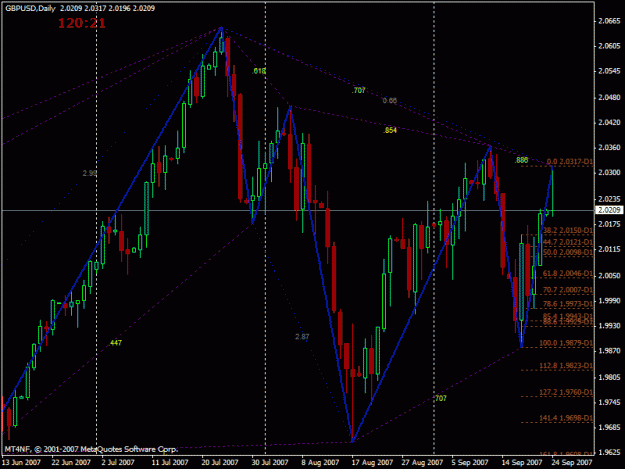Screen dimensions: 625x469
Task: Select the 2 Jul 2007 date label
Action: [x=118, y=462]
